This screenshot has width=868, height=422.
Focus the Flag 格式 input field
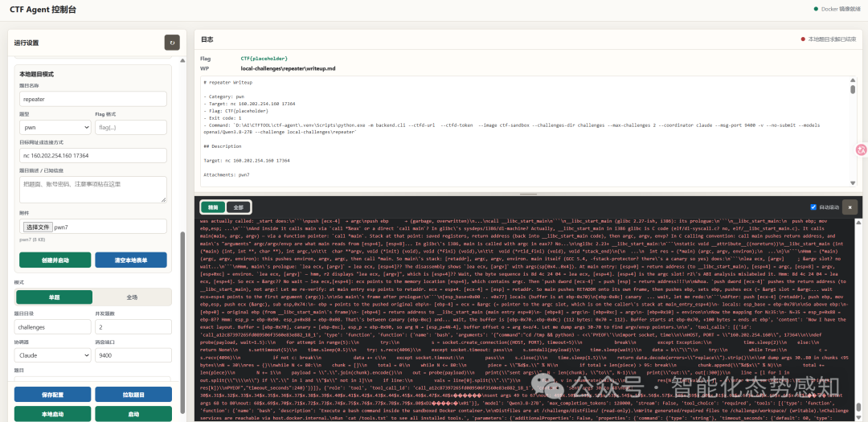131,127
